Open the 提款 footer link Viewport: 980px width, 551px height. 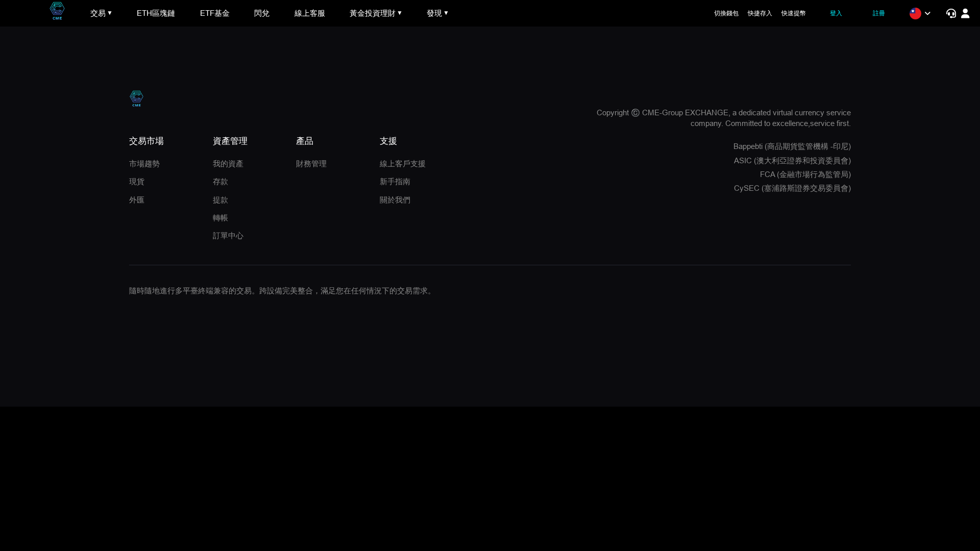coord(220,200)
